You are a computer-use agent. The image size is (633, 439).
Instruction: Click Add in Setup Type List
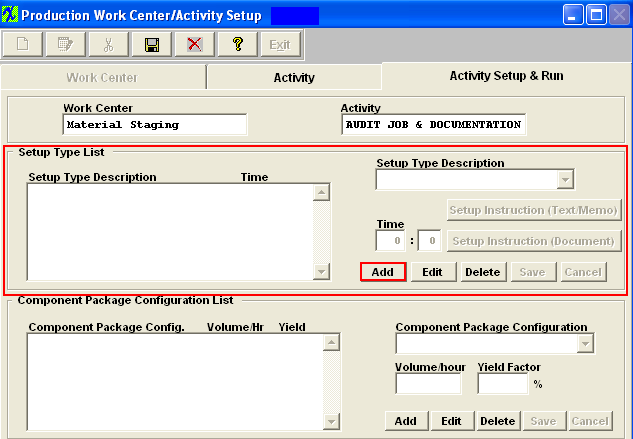point(383,272)
